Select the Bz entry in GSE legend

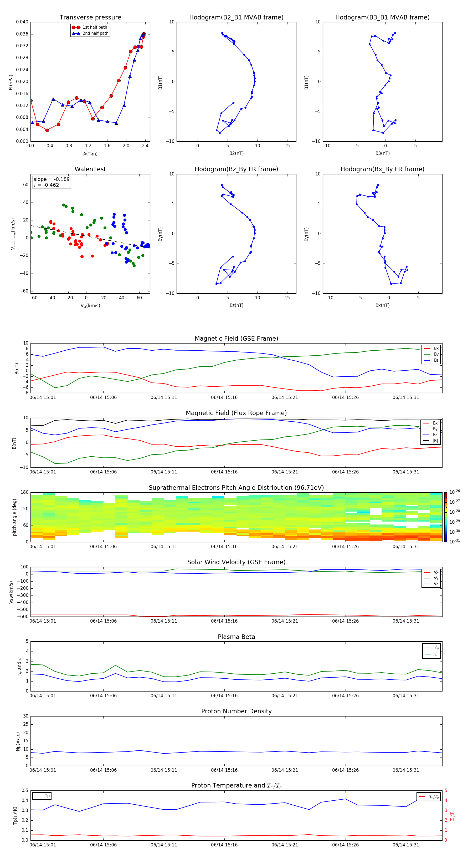click(x=431, y=361)
